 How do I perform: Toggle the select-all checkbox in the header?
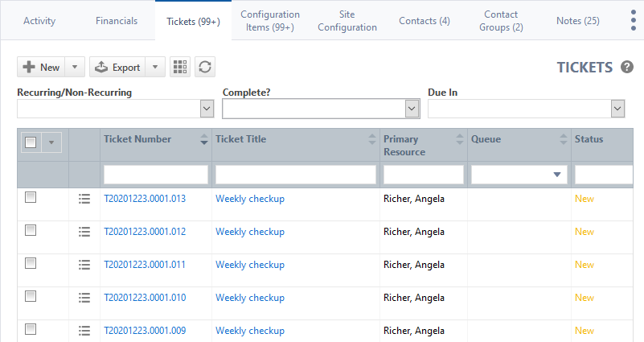click(x=31, y=142)
